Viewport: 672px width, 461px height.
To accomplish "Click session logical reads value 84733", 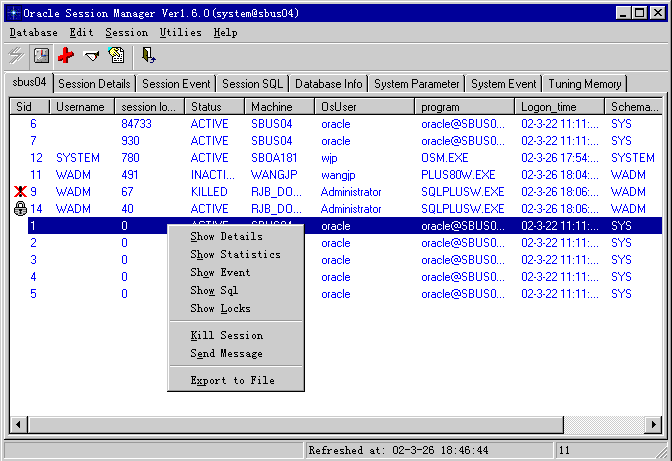I will pyautogui.click(x=136, y=124).
